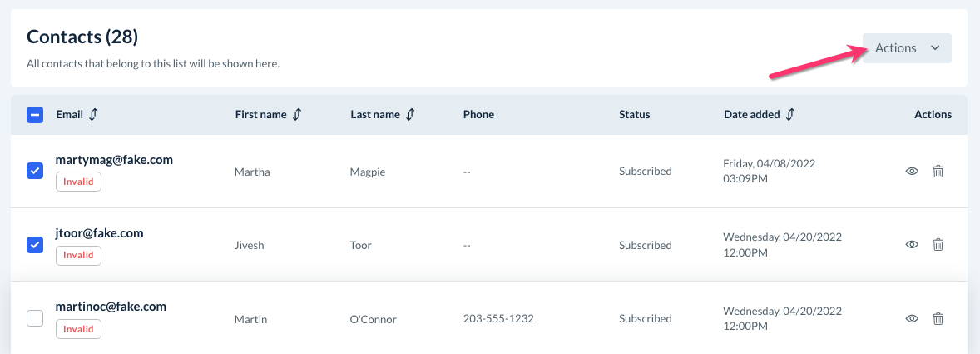Sort contacts by Email column arrows
980x354 pixels.
[93, 115]
